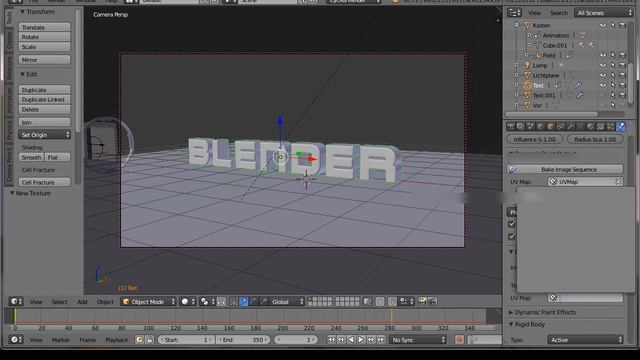The image size is (640, 360).
Task: Open the Object Mode dropdown
Action: (149, 302)
